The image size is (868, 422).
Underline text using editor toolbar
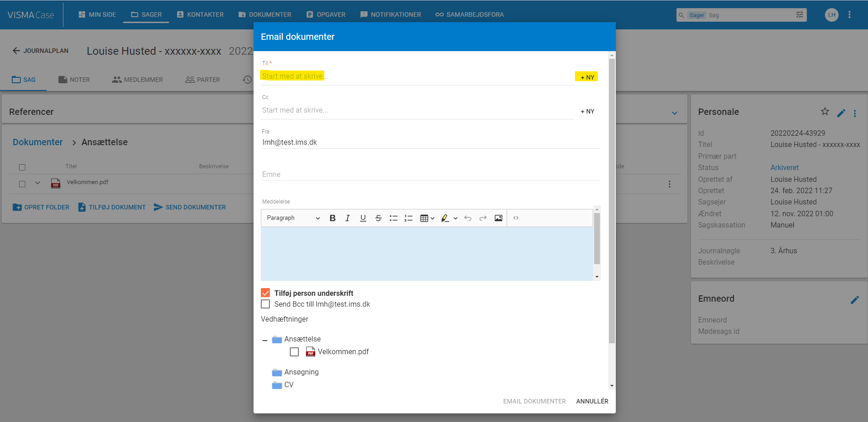point(363,218)
